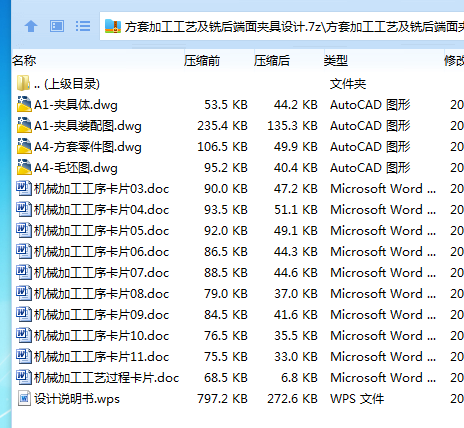The image size is (464, 428).
Task: Click the archive icon in the address bar
Action: [x=113, y=26]
